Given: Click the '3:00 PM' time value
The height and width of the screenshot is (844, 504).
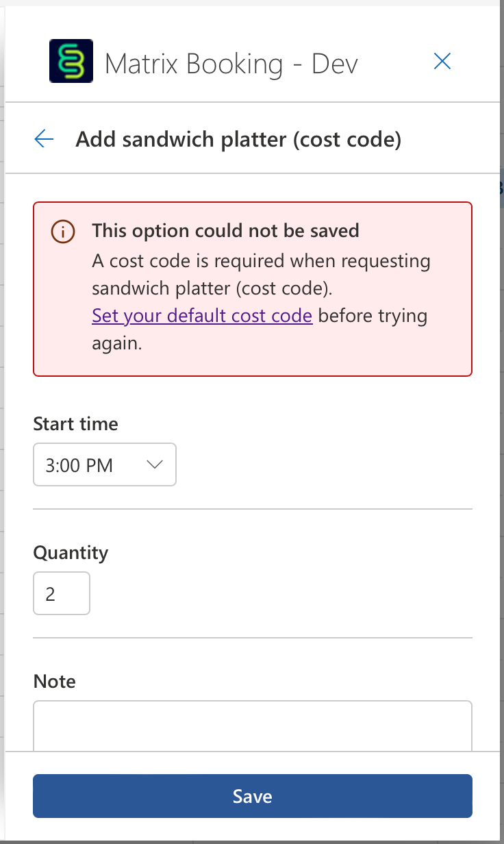Looking at the screenshot, I should click(79, 466).
